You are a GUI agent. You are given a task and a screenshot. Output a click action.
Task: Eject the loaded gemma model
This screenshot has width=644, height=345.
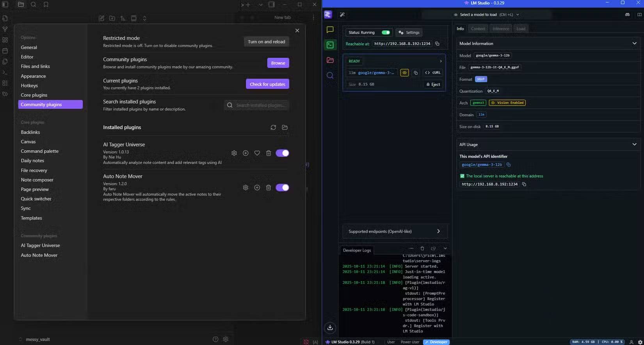433,84
